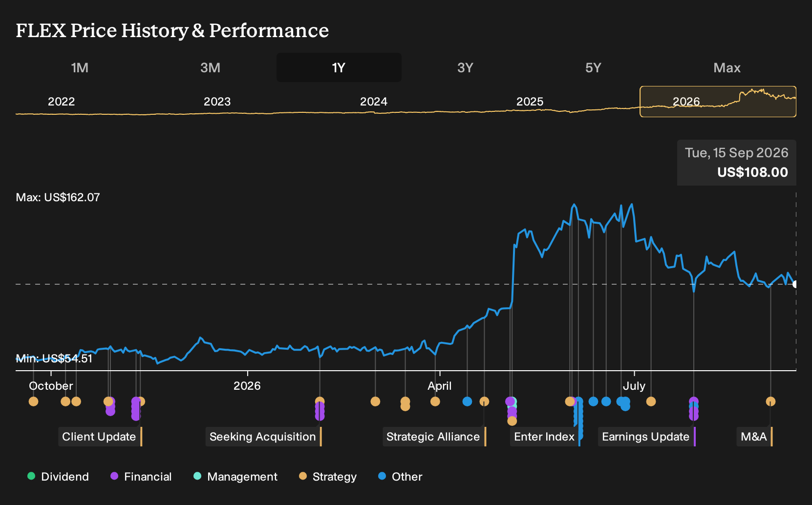
Task: Click the 'Max: US$162.07' label
Action: [x=58, y=197]
